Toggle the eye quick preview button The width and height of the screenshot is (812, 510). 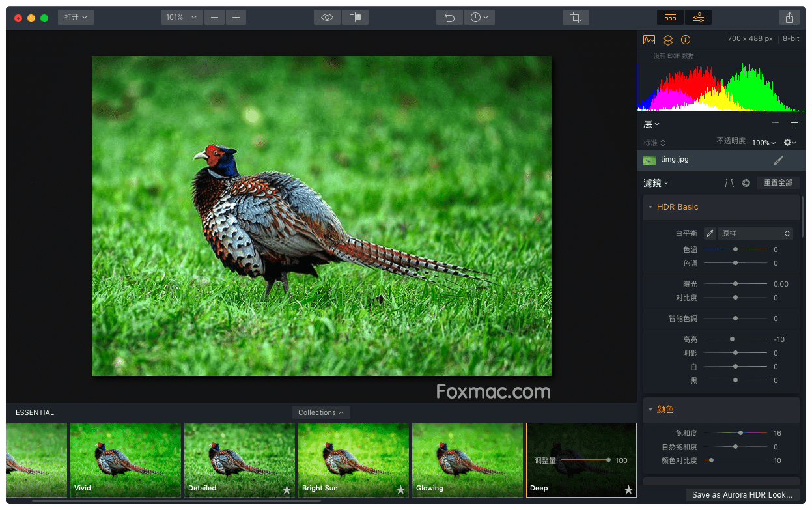pos(327,18)
